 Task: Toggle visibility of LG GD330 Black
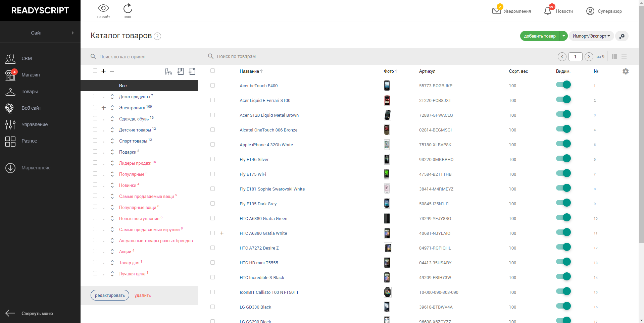563,306
